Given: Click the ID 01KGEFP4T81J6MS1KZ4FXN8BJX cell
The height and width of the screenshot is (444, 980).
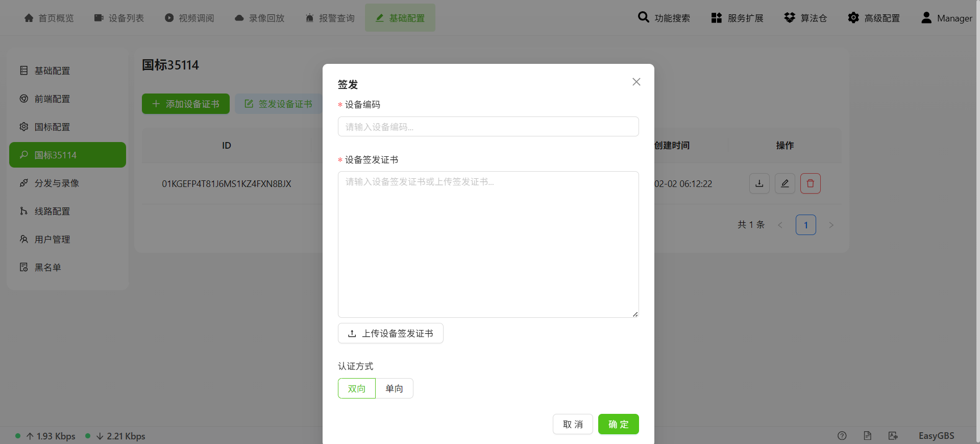Looking at the screenshot, I should pyautogui.click(x=227, y=183).
